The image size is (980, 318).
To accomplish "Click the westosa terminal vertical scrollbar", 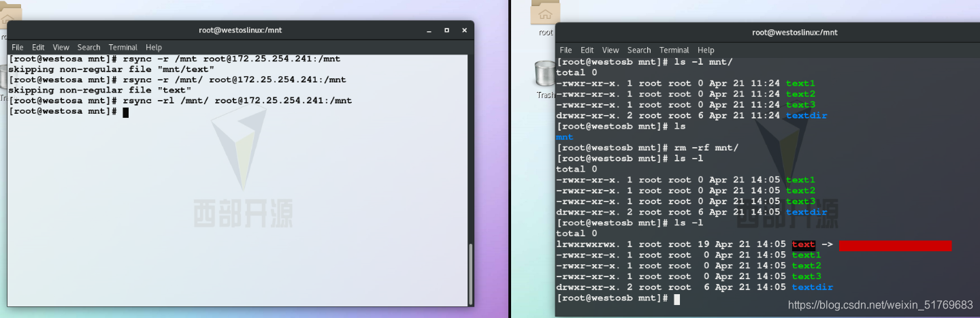I will pyautogui.click(x=470, y=274).
